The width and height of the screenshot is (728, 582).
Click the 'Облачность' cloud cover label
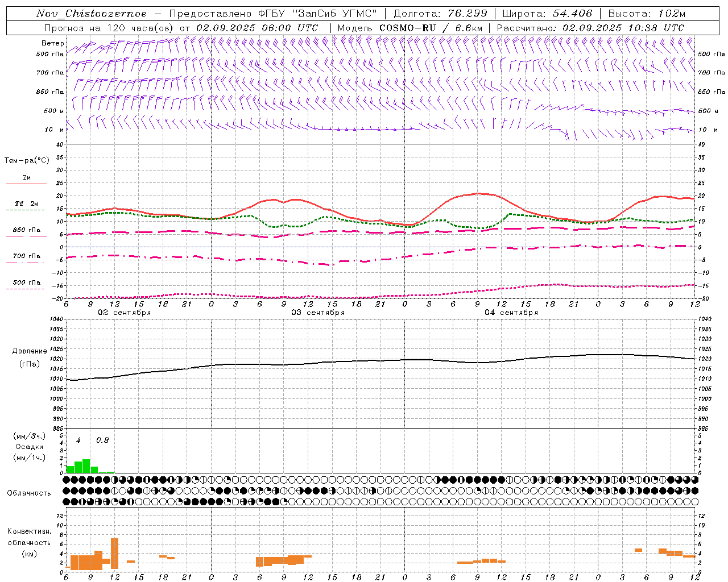pos(29,493)
